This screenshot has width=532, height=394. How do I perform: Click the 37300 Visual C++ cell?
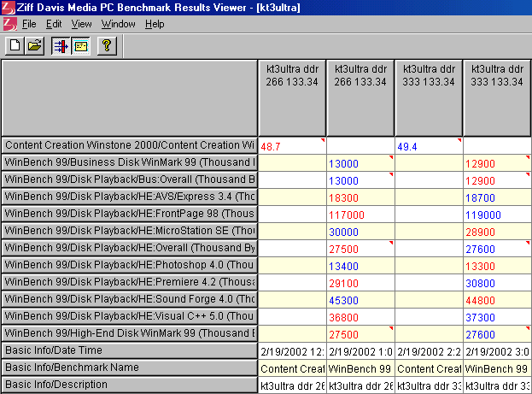coord(497,317)
